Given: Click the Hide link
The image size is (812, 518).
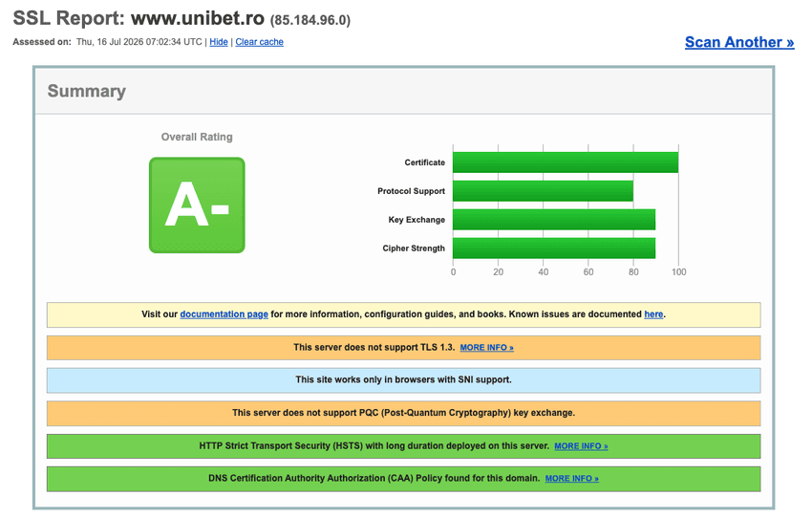Looking at the screenshot, I should click(x=219, y=42).
